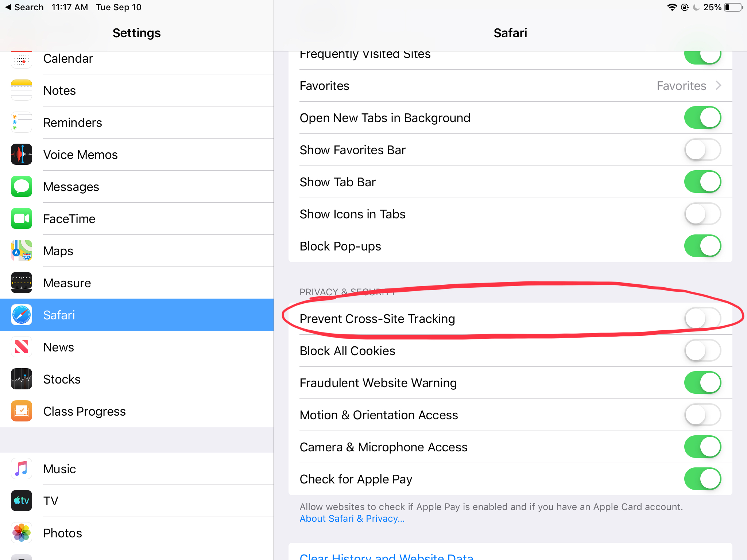Open Messages settings
This screenshot has width=747, height=560.
pos(137,187)
